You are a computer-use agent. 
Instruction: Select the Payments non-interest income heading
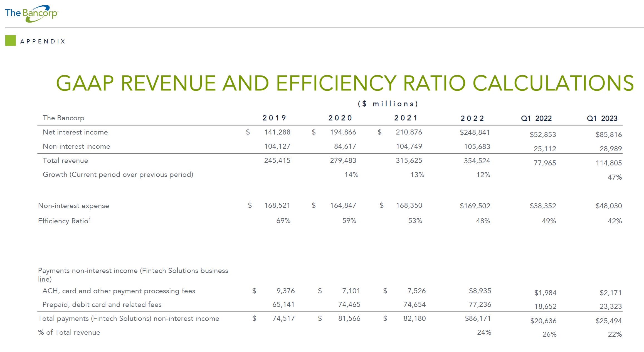pyautogui.click(x=133, y=275)
